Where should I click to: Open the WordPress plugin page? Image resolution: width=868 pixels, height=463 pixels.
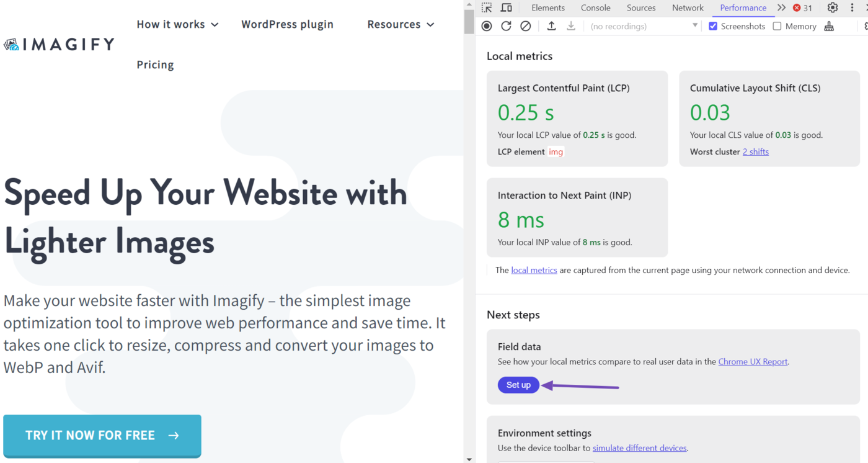click(287, 24)
